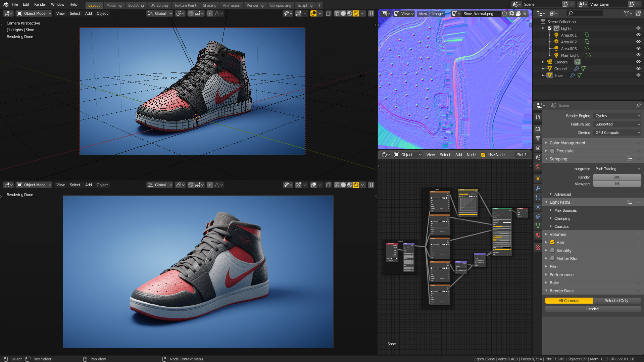Screen dimensions: 644x362
Task: Hide the Main Light in viewport
Action: pos(638,55)
